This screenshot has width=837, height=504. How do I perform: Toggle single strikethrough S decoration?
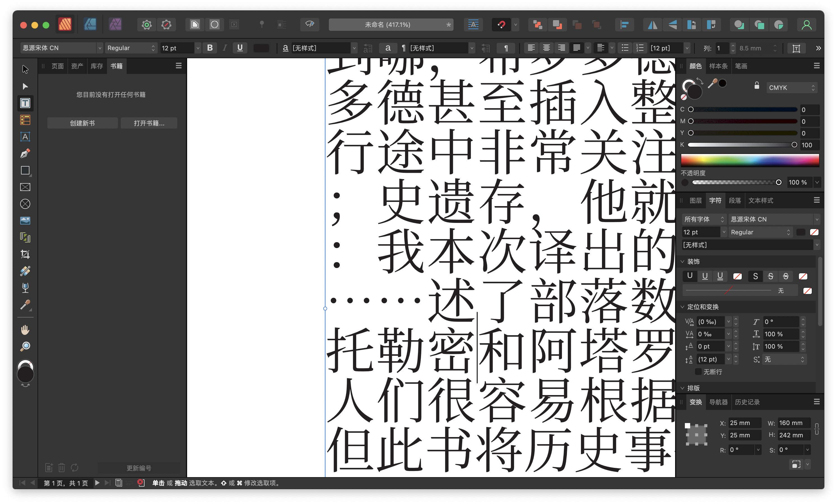[x=770, y=276]
